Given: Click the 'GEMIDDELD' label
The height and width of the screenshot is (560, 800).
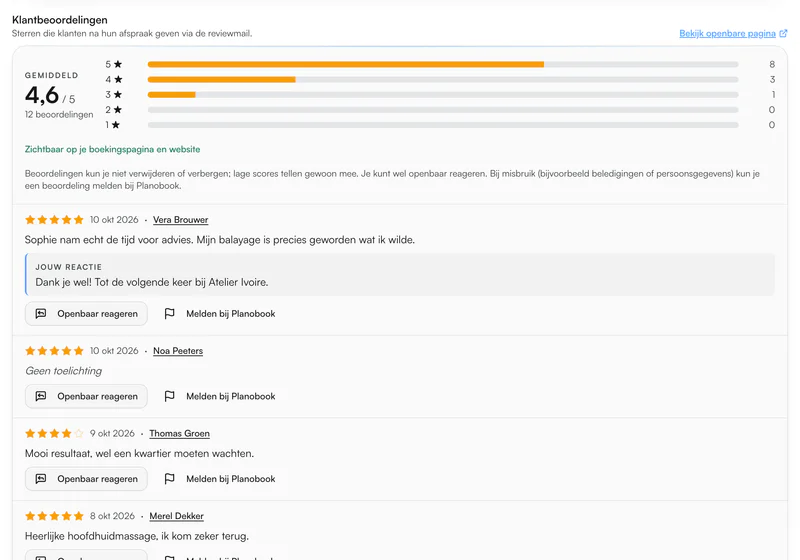Looking at the screenshot, I should [x=52, y=75].
